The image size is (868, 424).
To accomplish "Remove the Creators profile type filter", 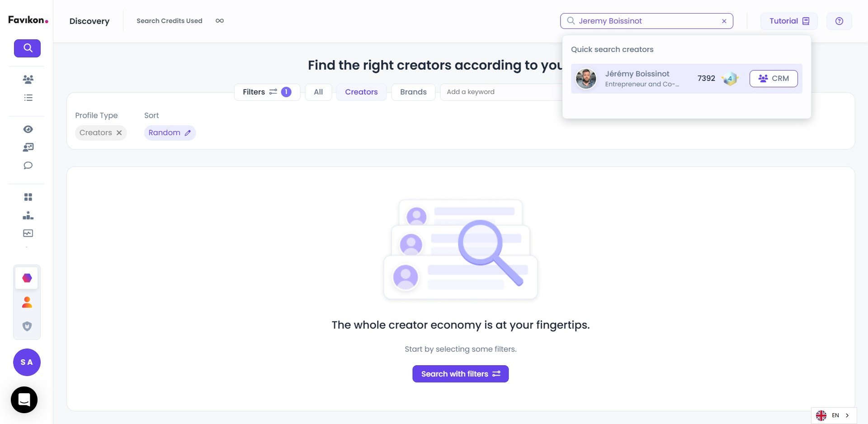I will [x=119, y=133].
